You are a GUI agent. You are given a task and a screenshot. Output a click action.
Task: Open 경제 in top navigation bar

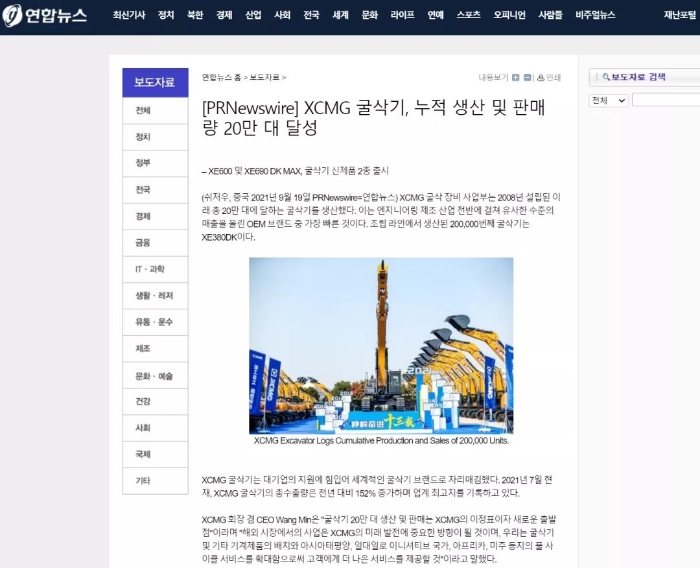point(224,15)
